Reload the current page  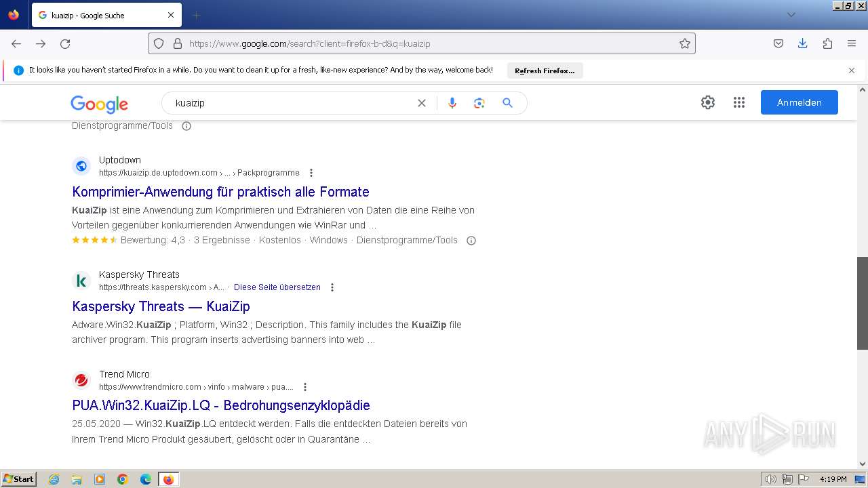65,43
